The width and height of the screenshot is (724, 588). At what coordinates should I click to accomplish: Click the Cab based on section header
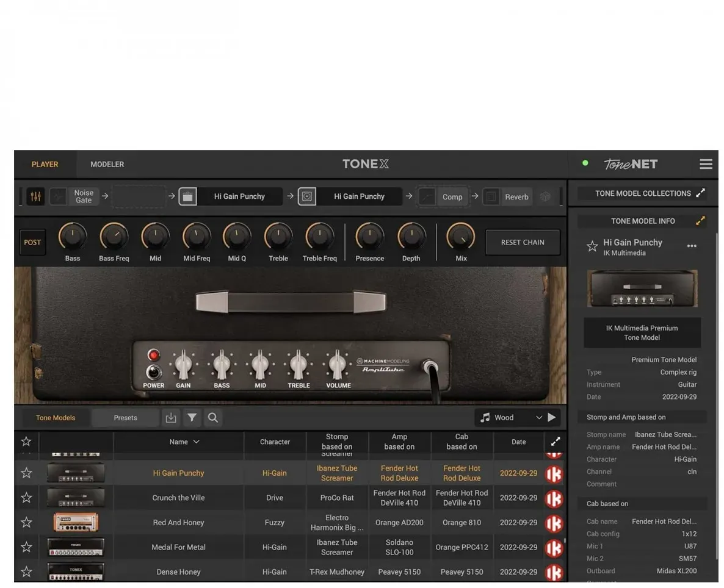point(642,504)
